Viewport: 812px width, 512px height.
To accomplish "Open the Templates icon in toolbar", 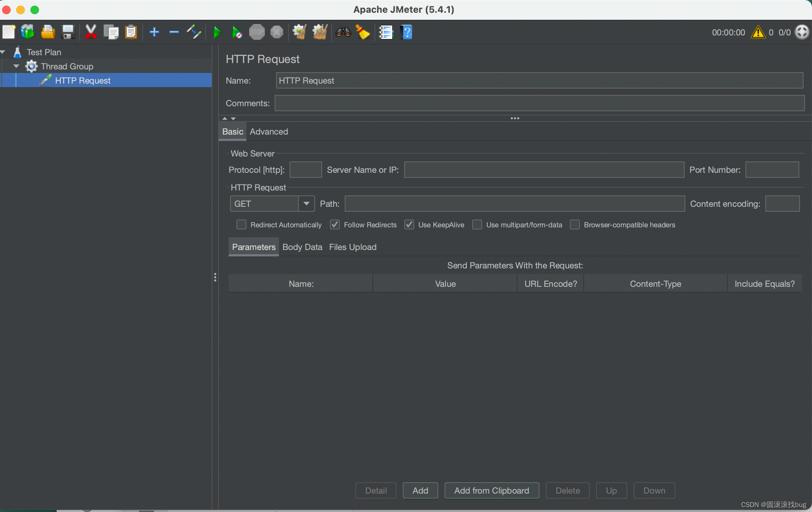I will [28, 32].
